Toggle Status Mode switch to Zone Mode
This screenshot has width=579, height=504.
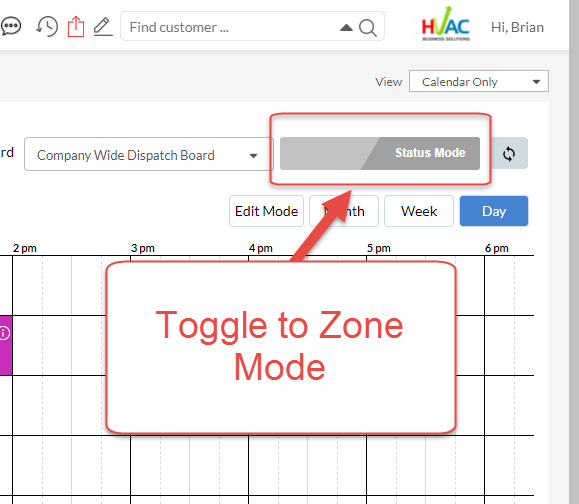(380, 154)
